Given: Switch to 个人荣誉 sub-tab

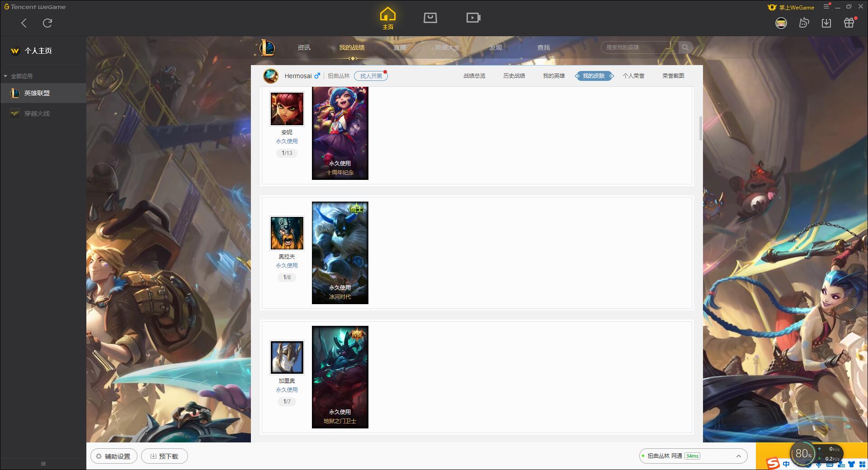Looking at the screenshot, I should coord(633,76).
